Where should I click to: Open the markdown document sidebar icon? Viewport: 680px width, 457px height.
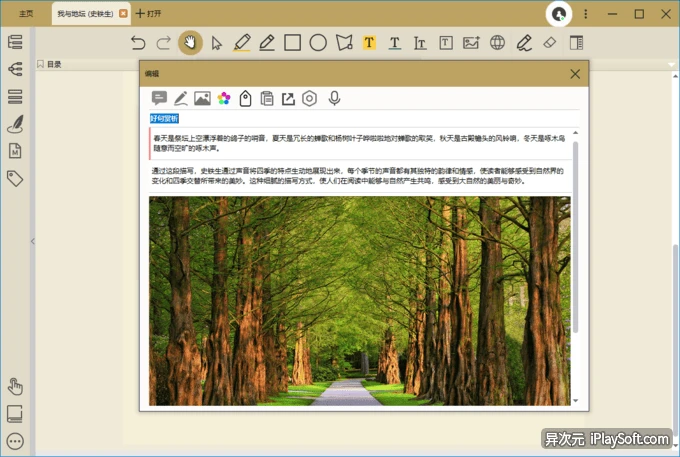click(15, 151)
